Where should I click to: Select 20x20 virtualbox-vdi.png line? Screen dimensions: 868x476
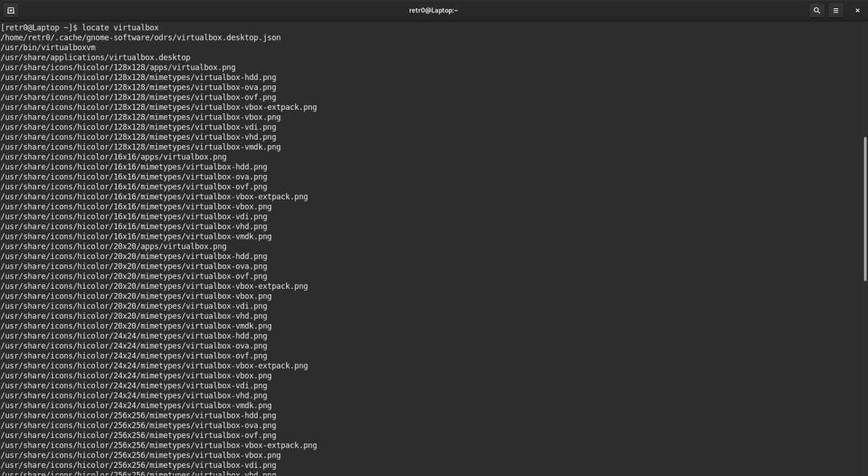134,306
